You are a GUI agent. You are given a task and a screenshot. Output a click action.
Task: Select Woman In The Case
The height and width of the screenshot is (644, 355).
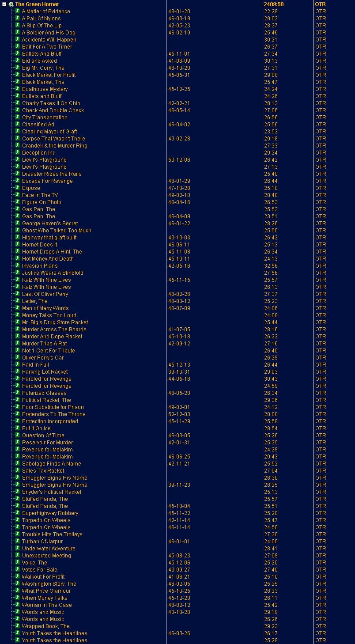[47, 605]
